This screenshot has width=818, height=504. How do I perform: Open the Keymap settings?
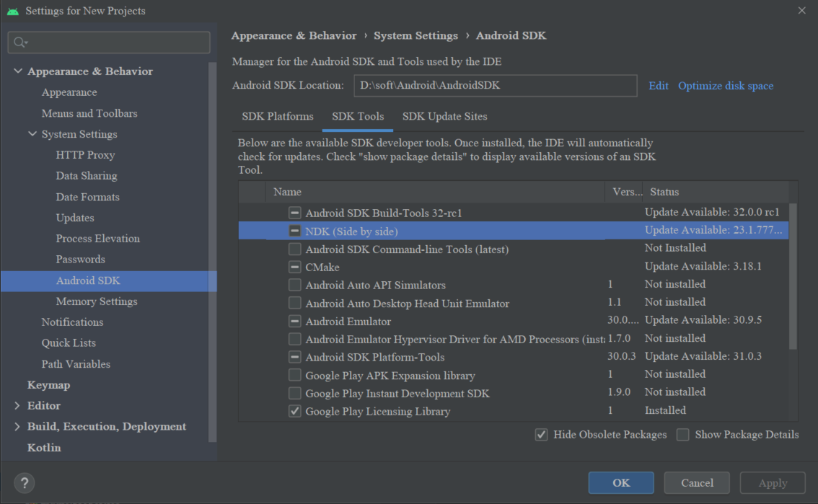pos(48,384)
